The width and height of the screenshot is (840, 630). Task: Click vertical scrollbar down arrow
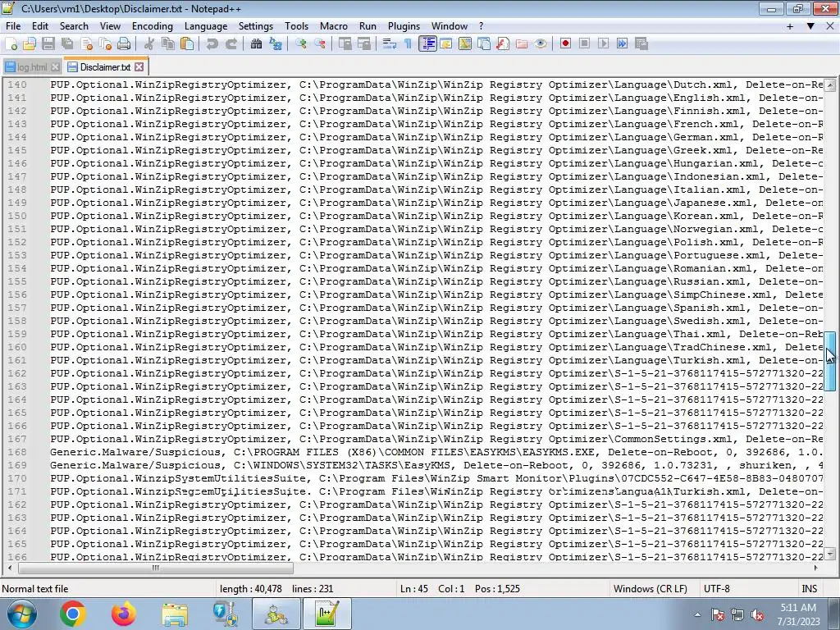tap(830, 554)
